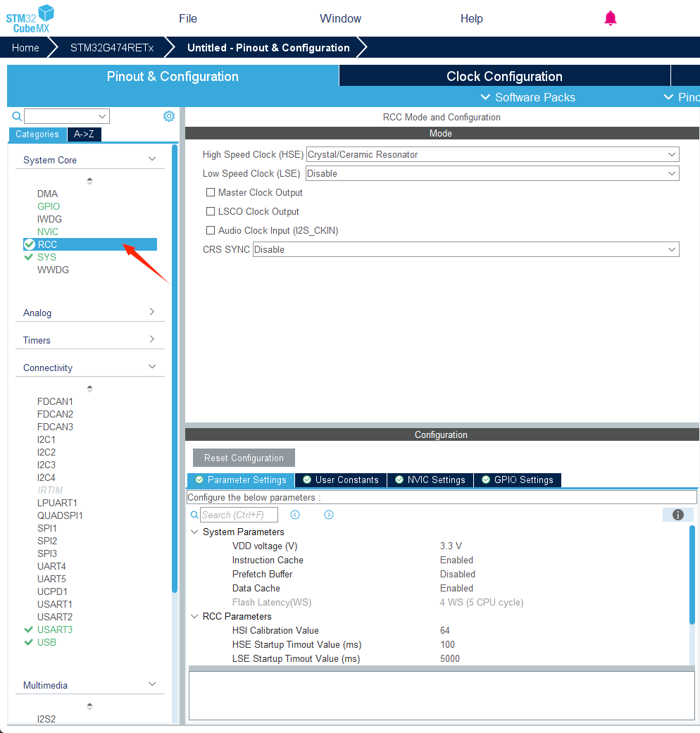Click the checkmark icon beside USB
The image size is (700, 733).
tap(29, 642)
